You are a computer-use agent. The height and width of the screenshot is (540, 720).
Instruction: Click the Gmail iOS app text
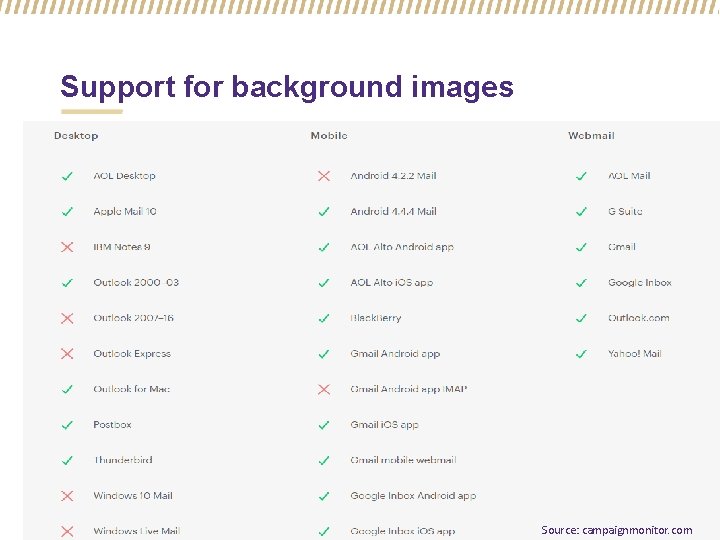coord(384,424)
